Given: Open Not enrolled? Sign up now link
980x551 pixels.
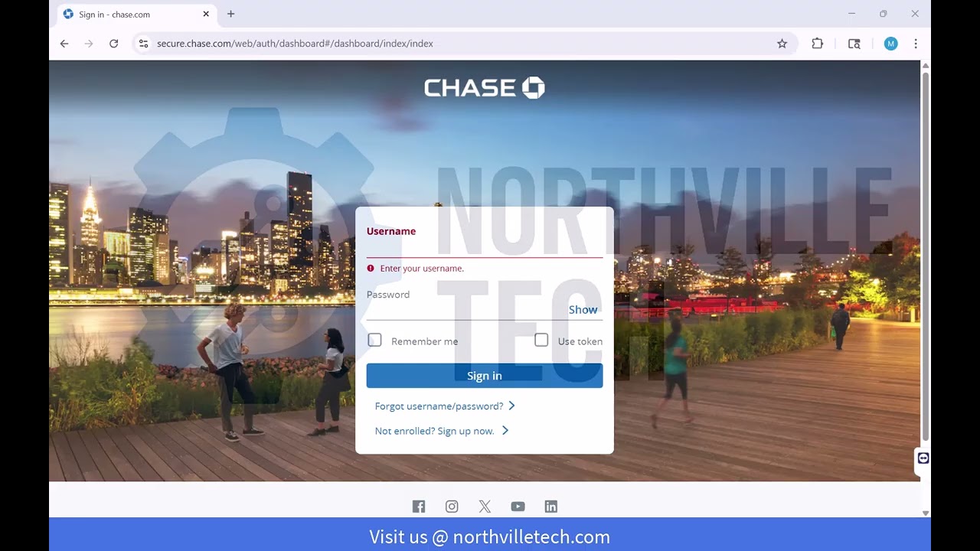Looking at the screenshot, I should pos(442,431).
